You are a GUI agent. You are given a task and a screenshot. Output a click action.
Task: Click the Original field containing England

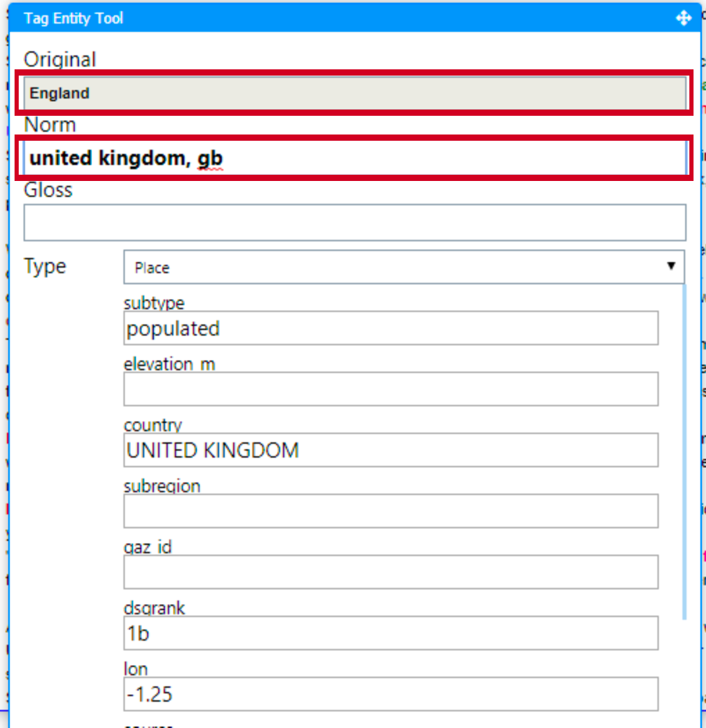click(x=354, y=93)
